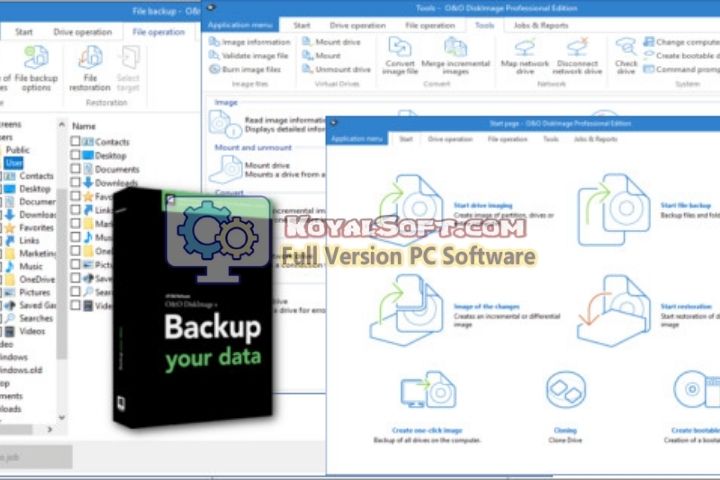
Task: Tick the Desktop checkbox in Name list
Action: tap(76, 155)
